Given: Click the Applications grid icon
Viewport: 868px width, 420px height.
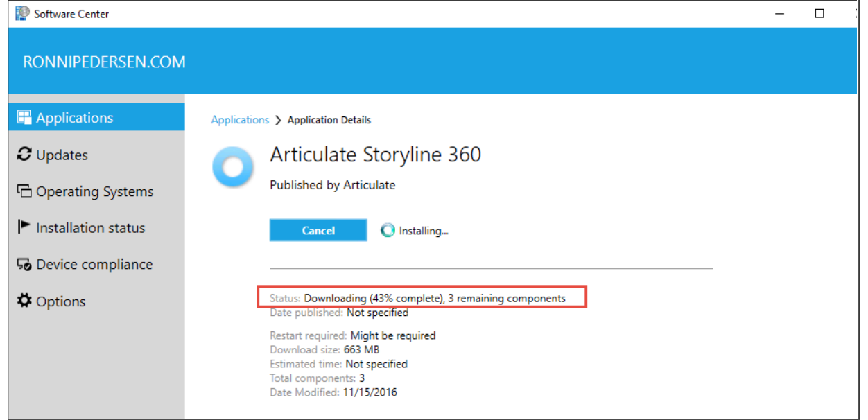Looking at the screenshot, I should [24, 117].
